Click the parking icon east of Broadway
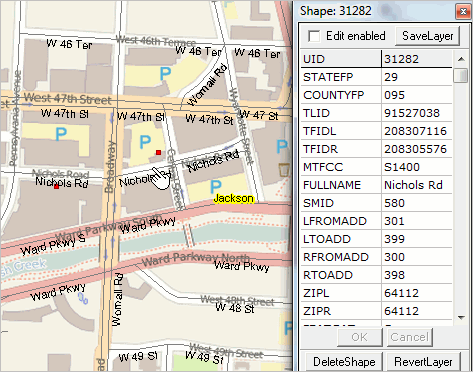 (145, 142)
